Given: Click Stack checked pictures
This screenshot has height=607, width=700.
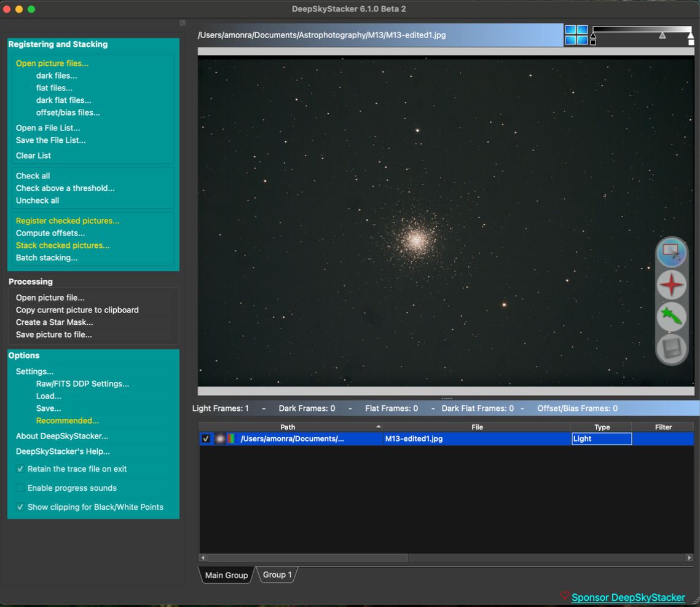Looking at the screenshot, I should point(63,245).
